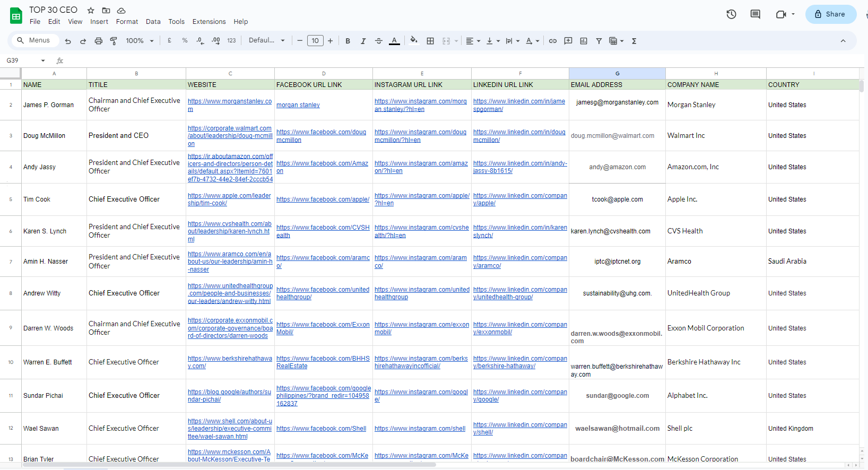Format as currency with pound icon
This screenshot has height=470, width=868.
coord(169,40)
